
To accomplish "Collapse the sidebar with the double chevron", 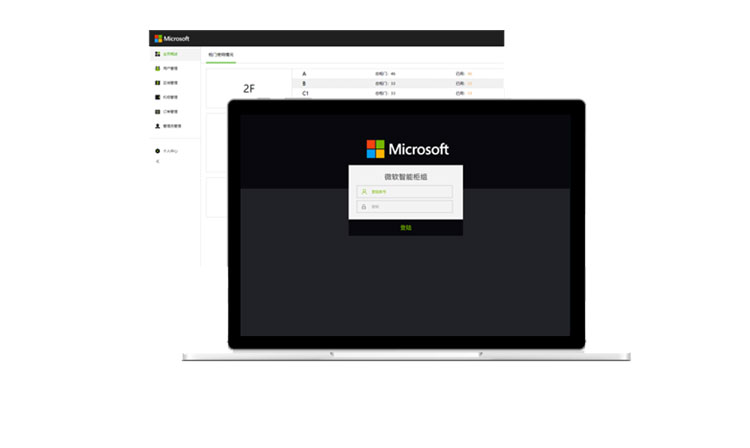I will [157, 162].
